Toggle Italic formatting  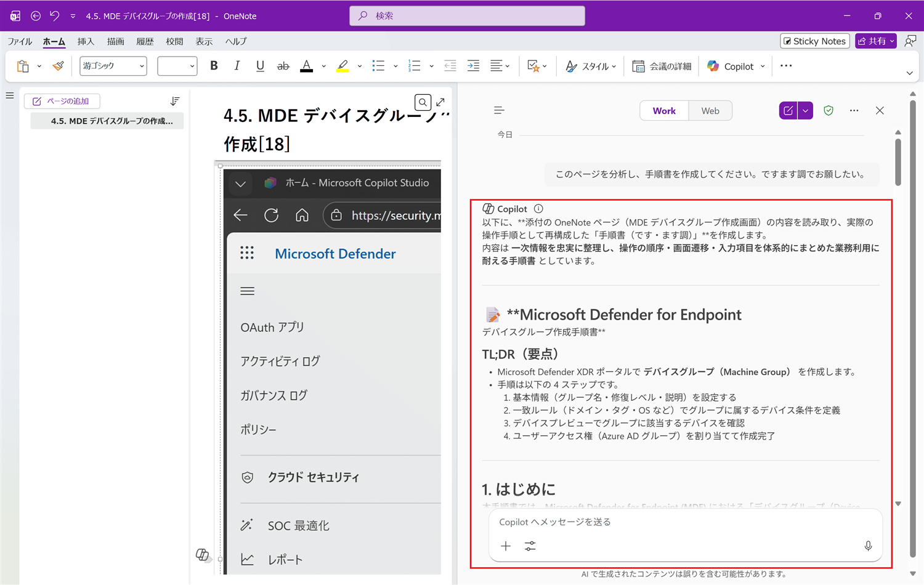237,66
